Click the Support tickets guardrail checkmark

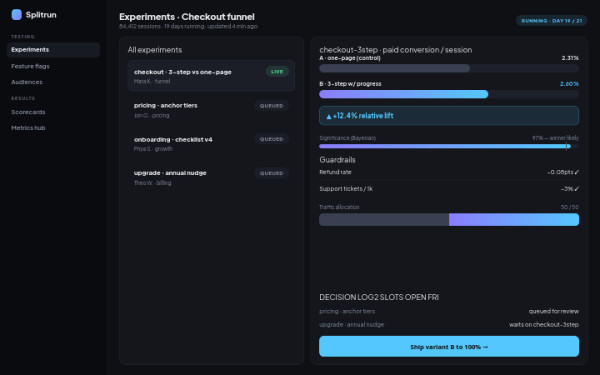tap(577, 189)
